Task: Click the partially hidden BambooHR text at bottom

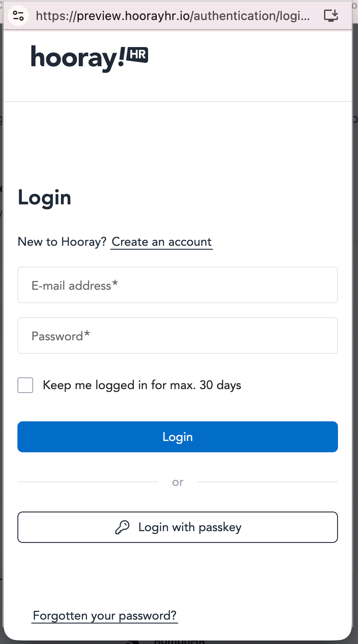Action: [x=179, y=641]
